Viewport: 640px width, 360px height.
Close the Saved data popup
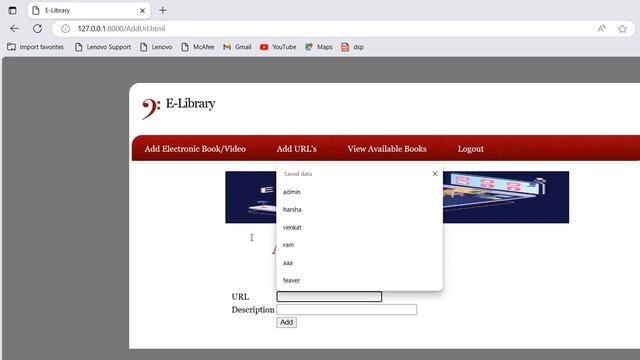click(435, 174)
